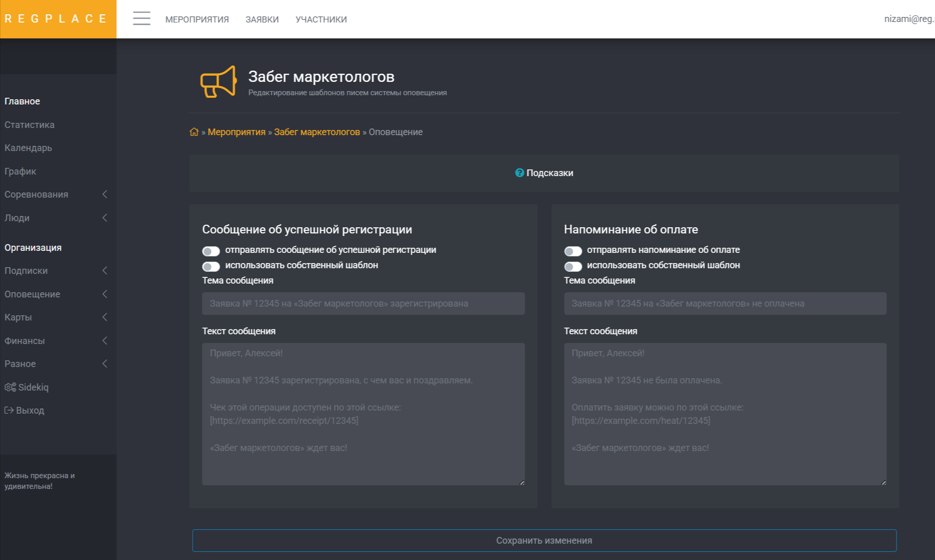The height and width of the screenshot is (560, 935).
Task: Click the Сохранить изменения button
Action: coord(544,541)
